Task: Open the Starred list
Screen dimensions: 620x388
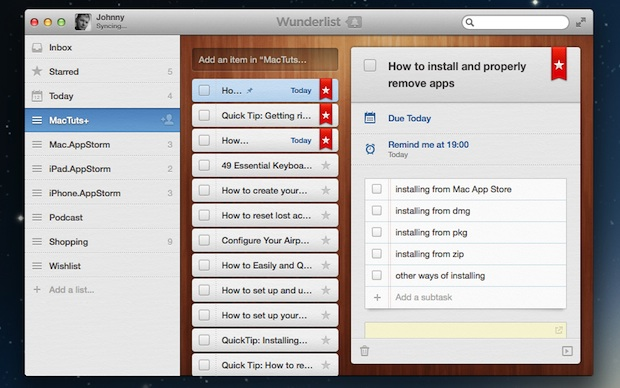Action: pos(102,72)
